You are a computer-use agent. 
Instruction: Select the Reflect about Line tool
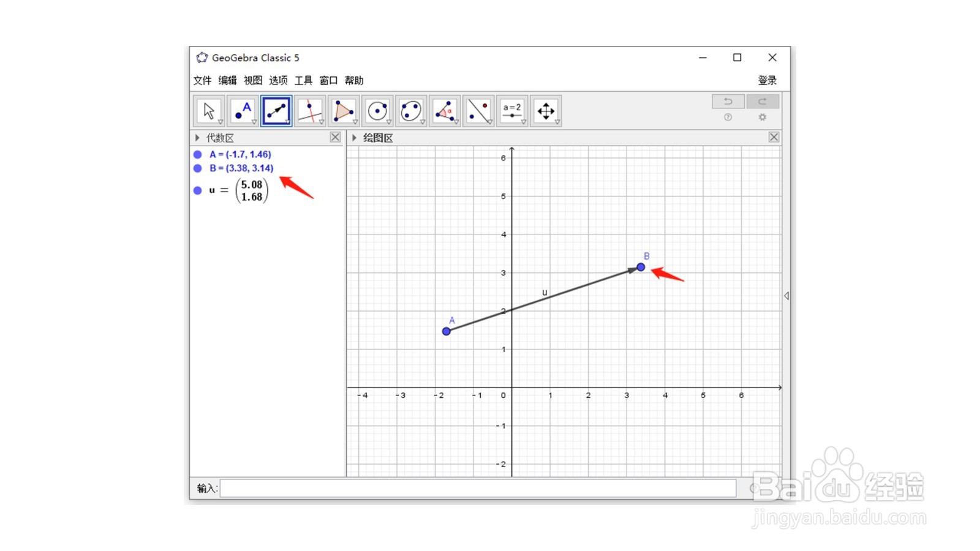(478, 111)
